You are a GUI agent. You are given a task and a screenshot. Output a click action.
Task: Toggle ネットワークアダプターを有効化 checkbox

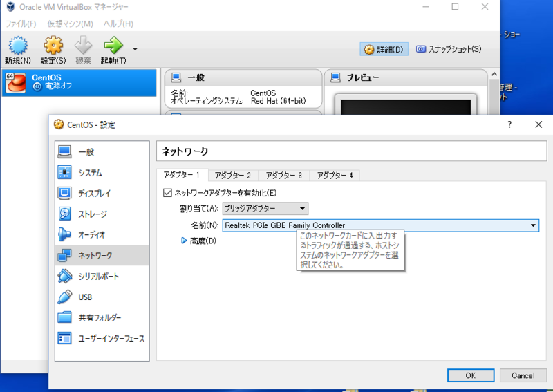point(167,193)
